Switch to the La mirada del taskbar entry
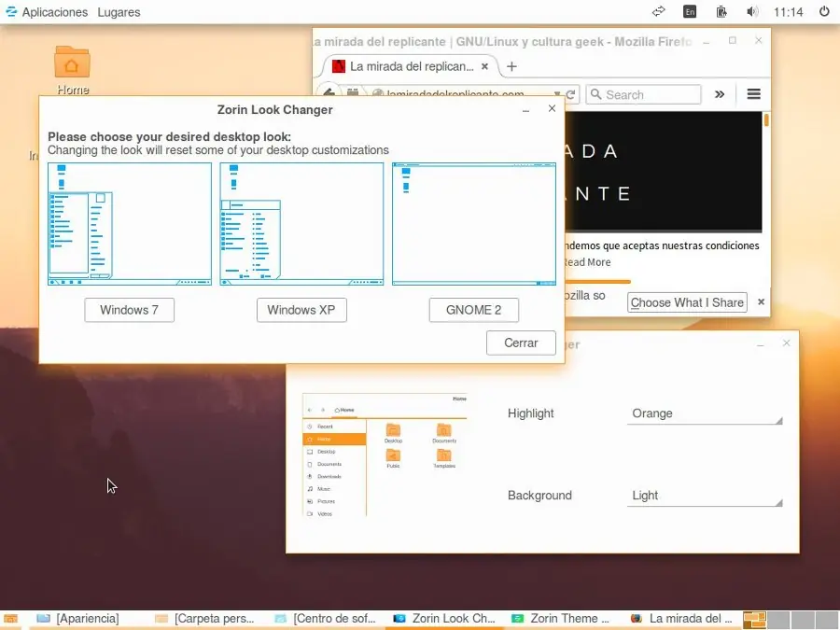 point(681,619)
